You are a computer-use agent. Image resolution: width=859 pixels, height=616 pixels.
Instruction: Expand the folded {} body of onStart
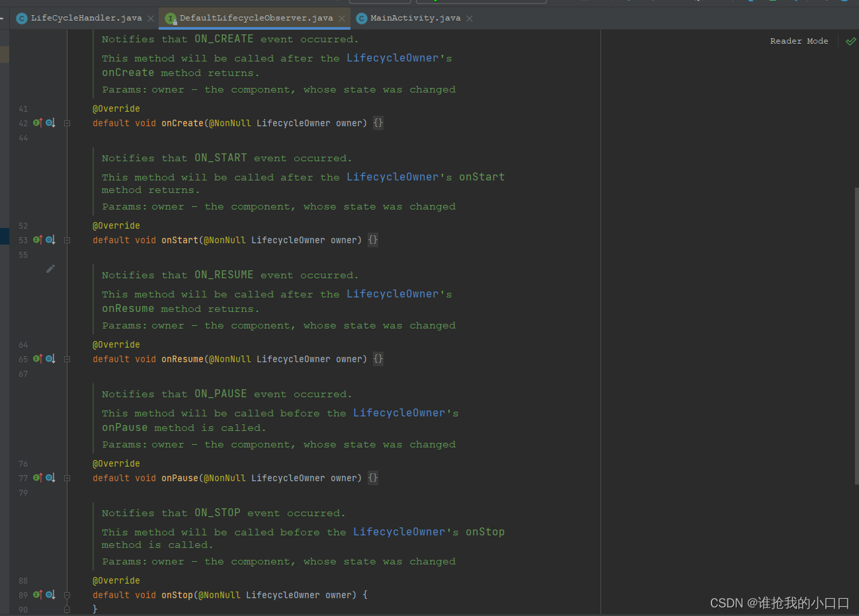click(373, 240)
